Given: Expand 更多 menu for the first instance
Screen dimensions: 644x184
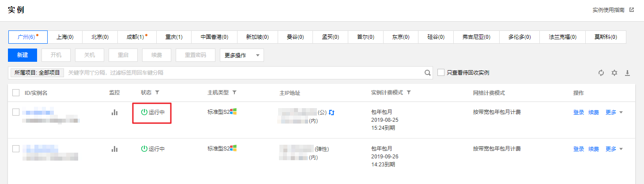Looking at the screenshot, I should 614,112.
